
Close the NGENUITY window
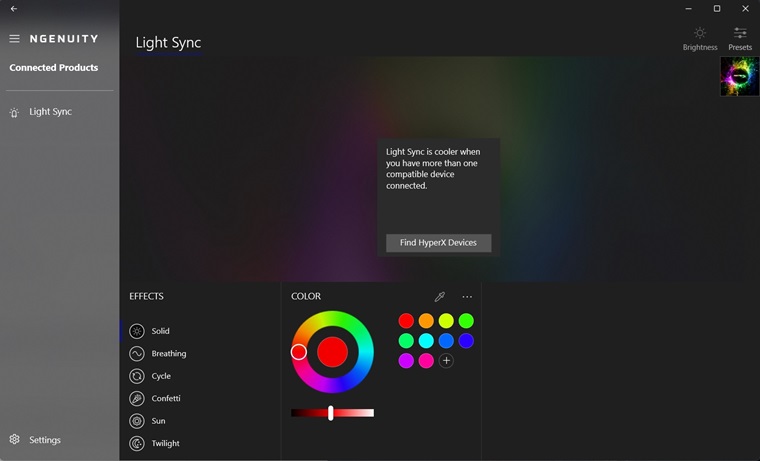[745, 9]
